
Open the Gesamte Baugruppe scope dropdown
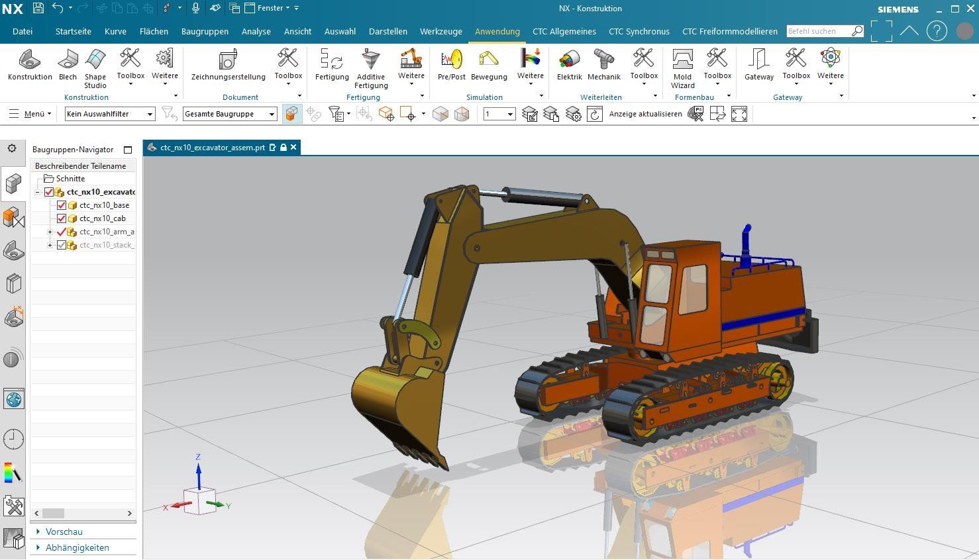click(229, 114)
